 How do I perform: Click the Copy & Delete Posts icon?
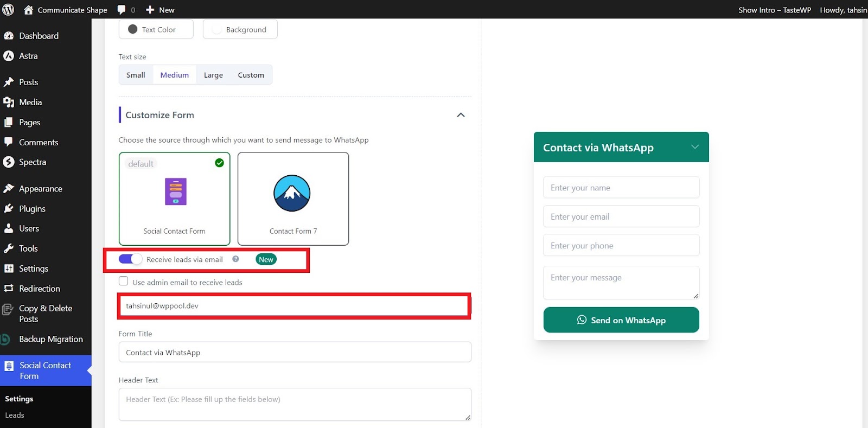[x=8, y=309]
